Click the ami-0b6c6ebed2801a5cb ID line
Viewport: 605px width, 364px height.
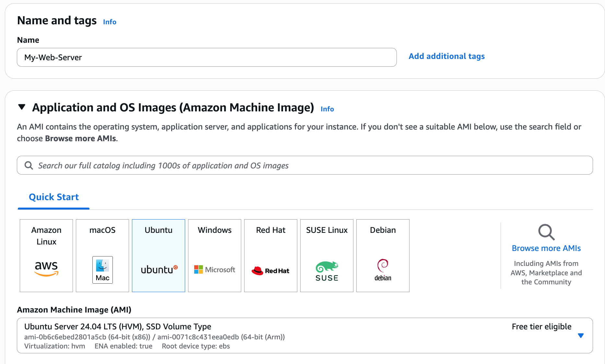click(154, 337)
